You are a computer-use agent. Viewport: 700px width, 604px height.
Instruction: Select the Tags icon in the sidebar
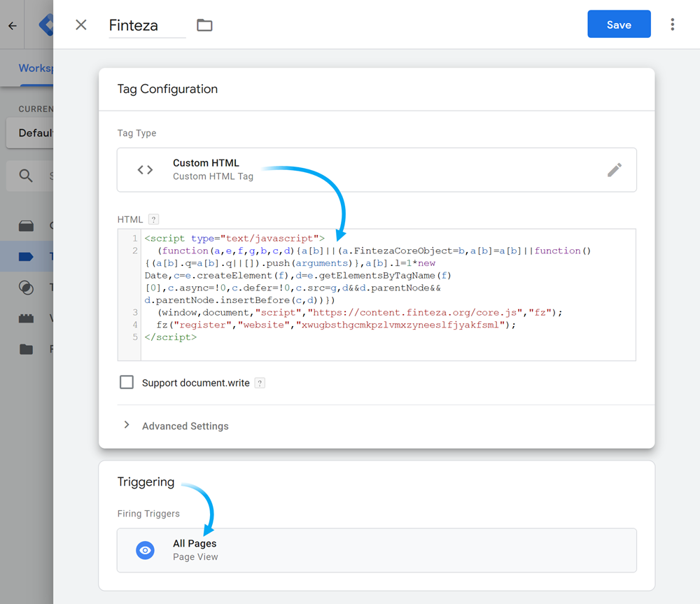click(26, 257)
